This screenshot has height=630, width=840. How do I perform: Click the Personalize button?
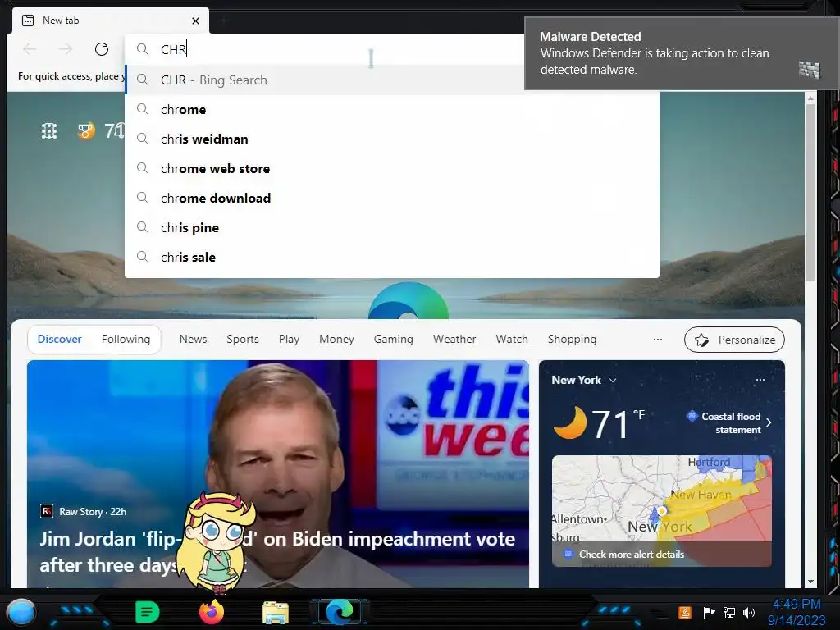click(x=734, y=340)
